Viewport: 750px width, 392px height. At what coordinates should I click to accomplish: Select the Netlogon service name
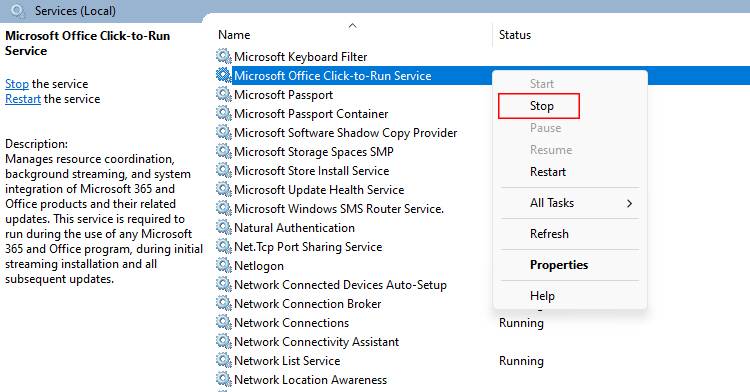[x=259, y=266]
